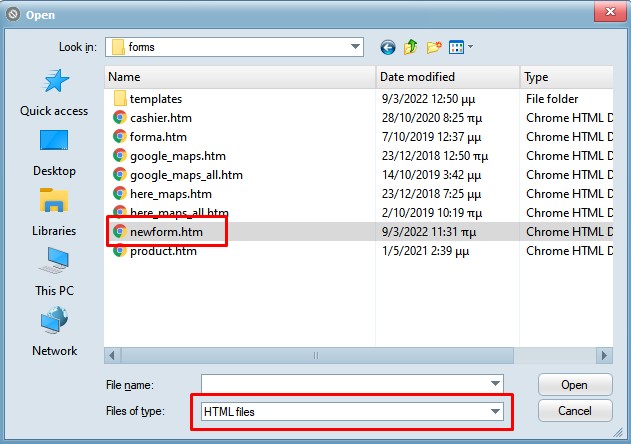Screen dimensions: 631x444
Task: Click the Open button
Action: click(575, 385)
